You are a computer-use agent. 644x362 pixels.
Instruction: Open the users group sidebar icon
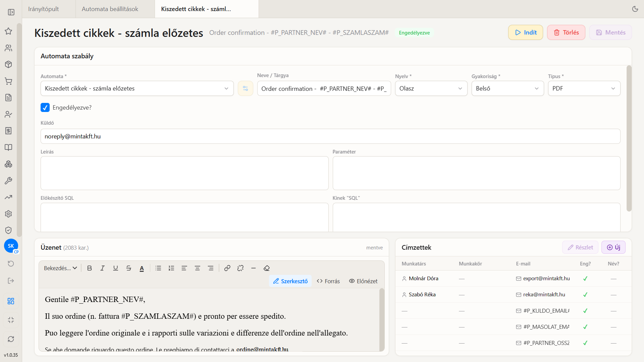coord(8,48)
